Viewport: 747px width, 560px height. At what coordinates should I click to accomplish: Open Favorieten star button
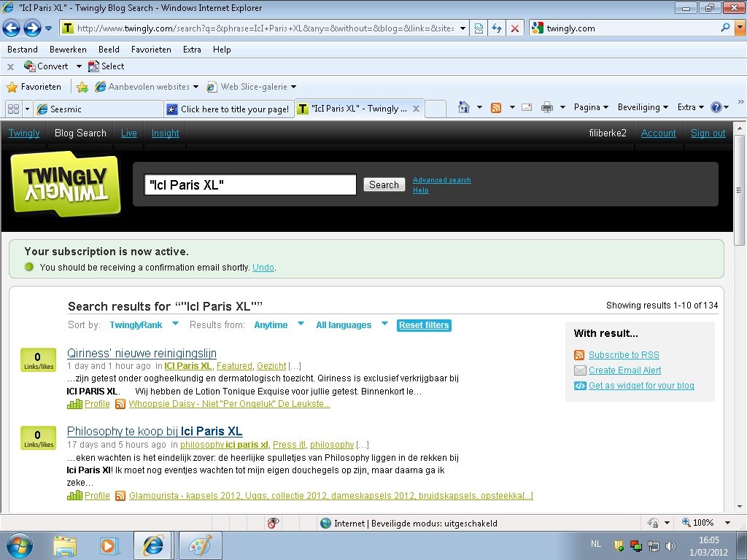[x=34, y=87]
